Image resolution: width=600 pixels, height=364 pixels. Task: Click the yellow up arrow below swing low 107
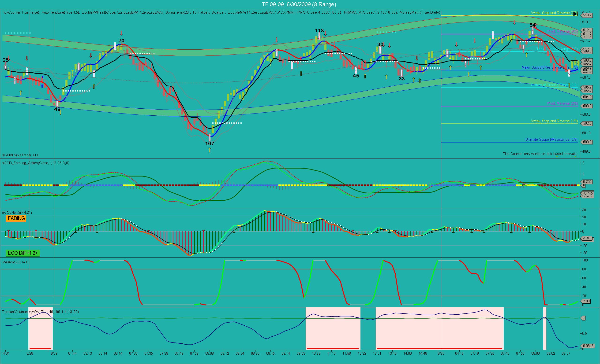(x=210, y=150)
